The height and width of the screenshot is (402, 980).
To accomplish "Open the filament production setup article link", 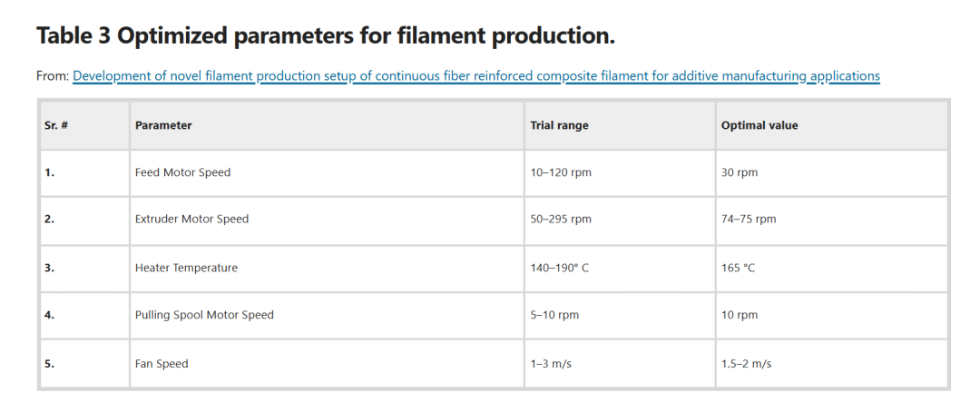I will tap(475, 76).
